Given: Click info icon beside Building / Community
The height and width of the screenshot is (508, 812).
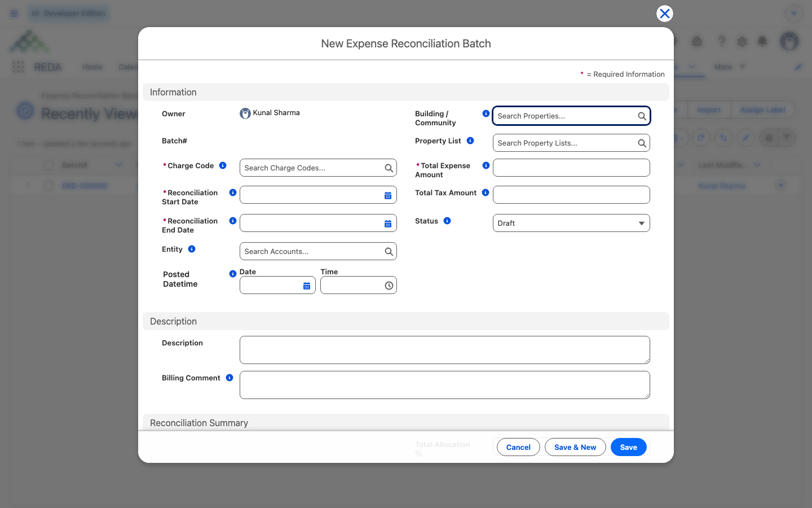Looking at the screenshot, I should [x=486, y=113].
